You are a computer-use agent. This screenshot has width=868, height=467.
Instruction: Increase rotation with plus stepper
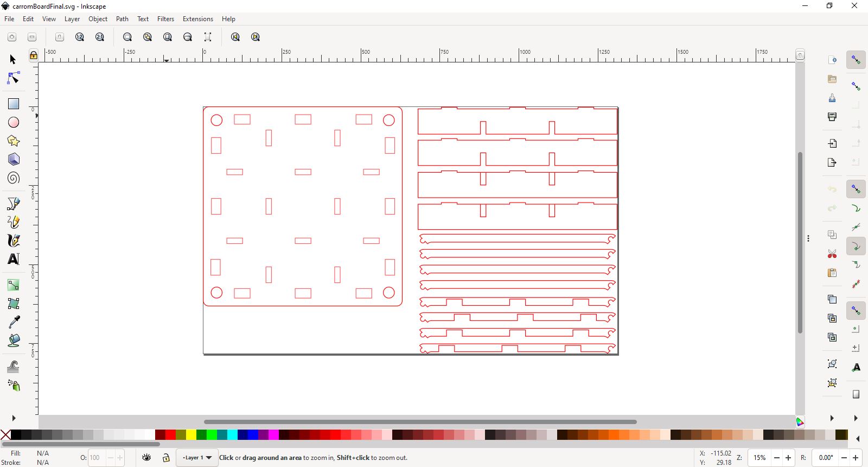(x=856, y=458)
